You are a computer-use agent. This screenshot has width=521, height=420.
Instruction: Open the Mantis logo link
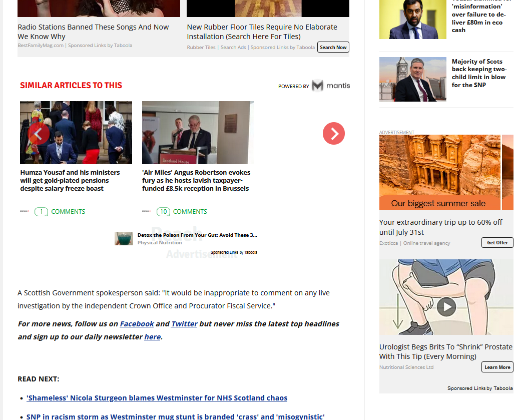(x=331, y=86)
